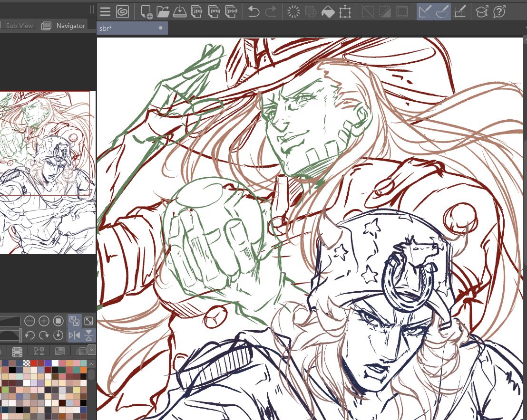
Task: Undo the last stroke
Action: [254, 12]
